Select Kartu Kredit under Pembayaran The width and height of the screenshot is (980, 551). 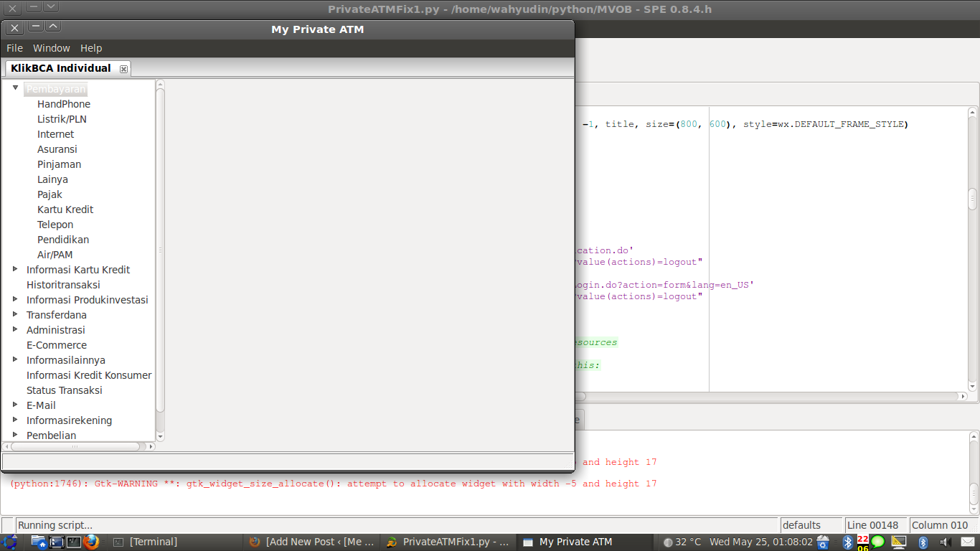tap(65, 209)
